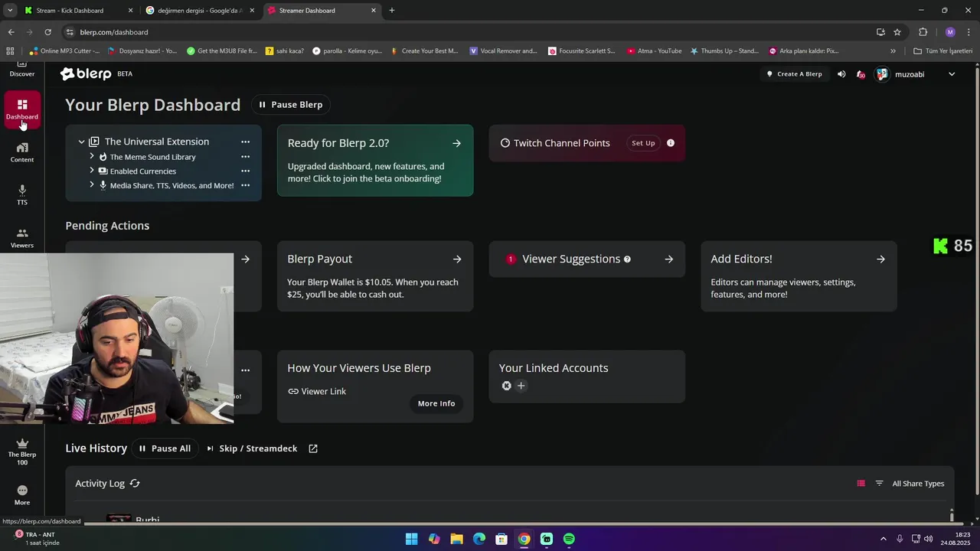Expand Media Share, TTS, Videos row
The height and width of the screenshot is (551, 980).
pyautogui.click(x=92, y=185)
